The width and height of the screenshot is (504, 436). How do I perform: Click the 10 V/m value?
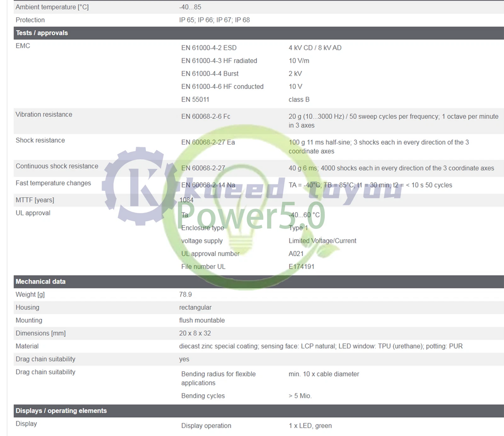pyautogui.click(x=299, y=61)
